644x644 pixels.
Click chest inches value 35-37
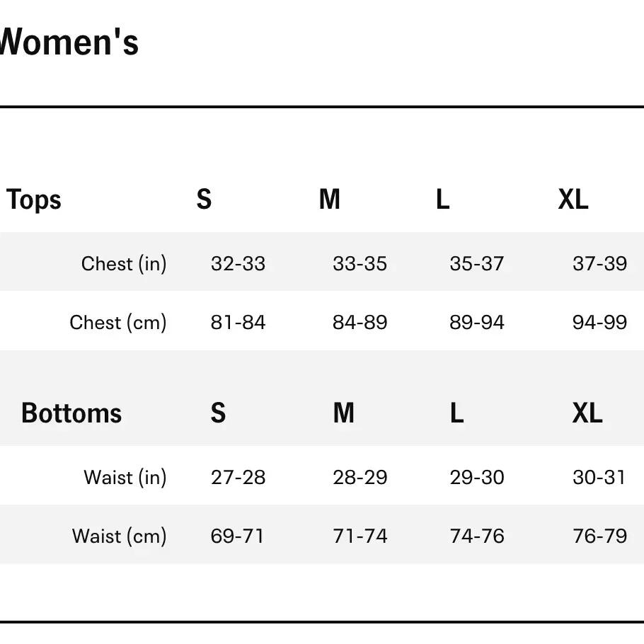pyautogui.click(x=476, y=264)
